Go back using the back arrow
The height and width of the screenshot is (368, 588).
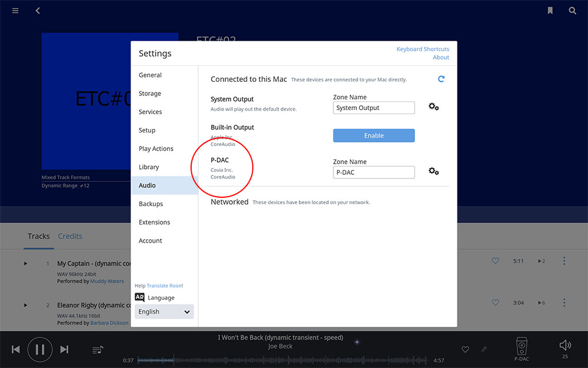38,11
